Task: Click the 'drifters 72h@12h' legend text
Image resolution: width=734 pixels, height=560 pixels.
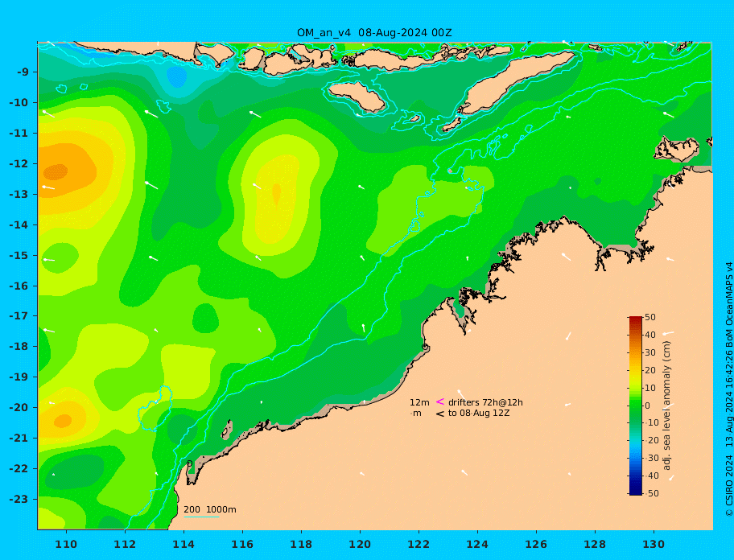Action: (485, 402)
